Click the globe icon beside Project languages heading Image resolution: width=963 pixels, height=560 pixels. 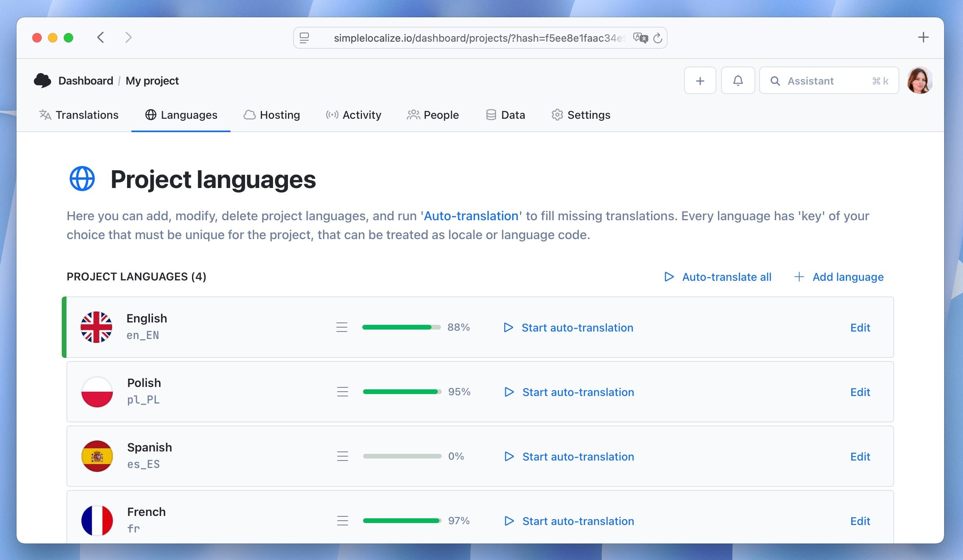pos(82,179)
